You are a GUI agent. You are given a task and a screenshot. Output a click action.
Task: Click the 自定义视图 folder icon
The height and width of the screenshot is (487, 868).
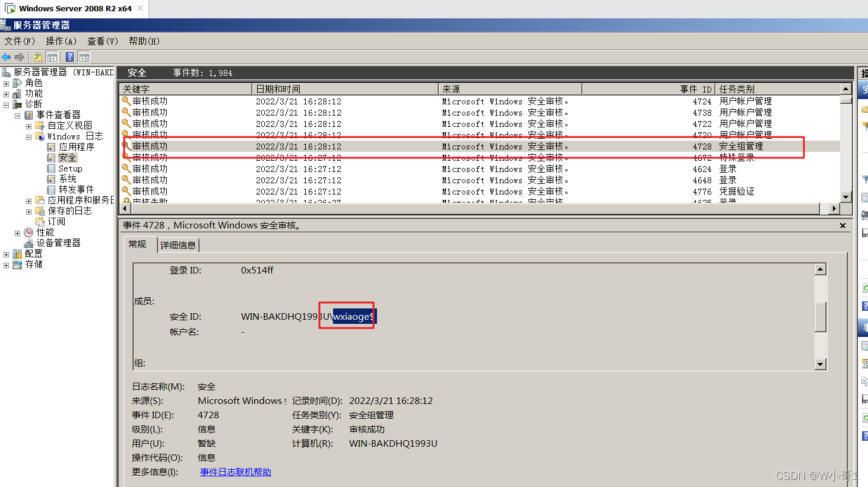(x=40, y=126)
